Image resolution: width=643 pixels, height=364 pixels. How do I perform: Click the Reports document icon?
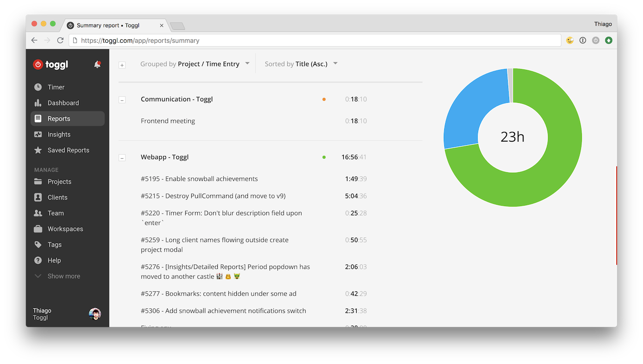point(38,119)
